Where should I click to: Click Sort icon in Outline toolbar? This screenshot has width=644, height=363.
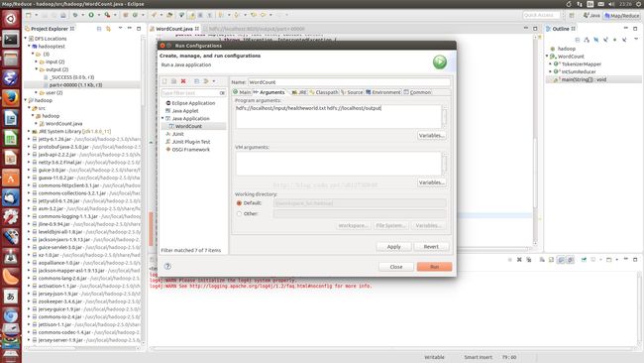pyautogui.click(x=587, y=40)
